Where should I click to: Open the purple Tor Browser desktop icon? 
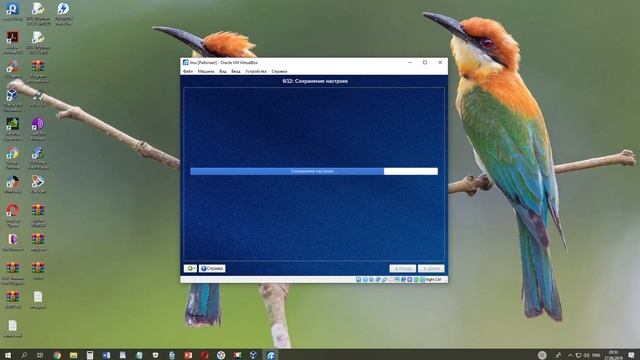click(x=38, y=129)
